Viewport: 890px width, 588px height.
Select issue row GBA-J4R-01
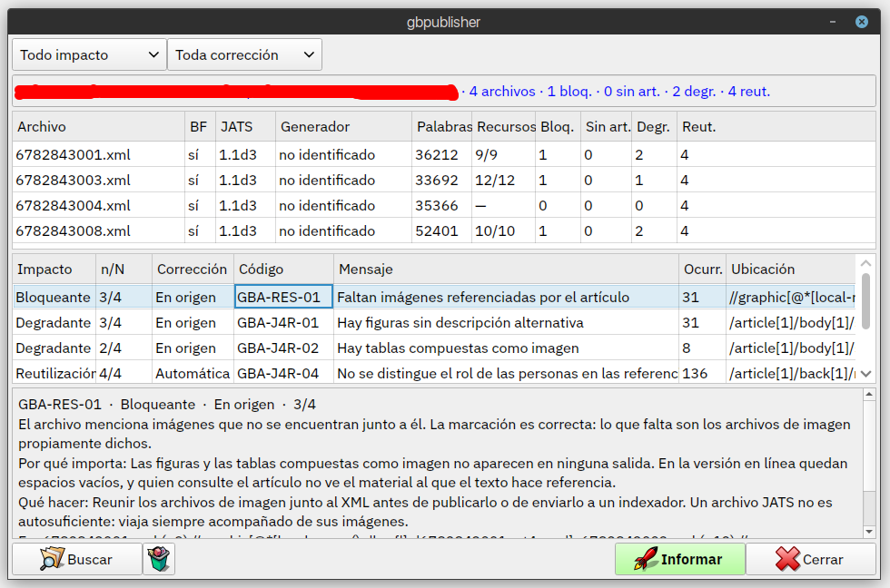(434, 322)
